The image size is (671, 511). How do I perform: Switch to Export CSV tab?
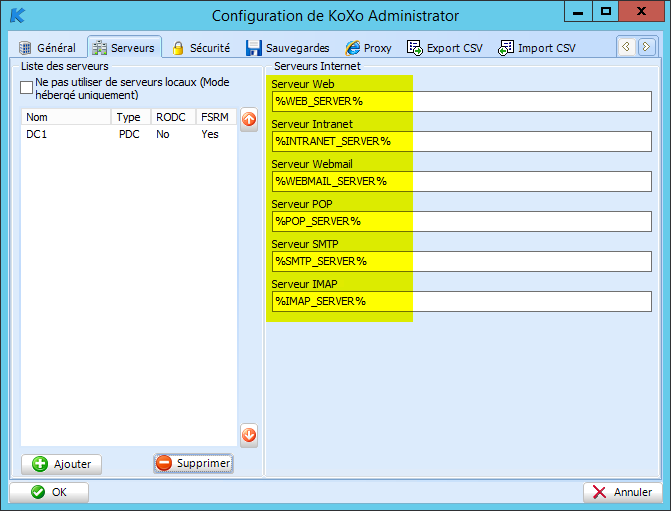[445, 48]
